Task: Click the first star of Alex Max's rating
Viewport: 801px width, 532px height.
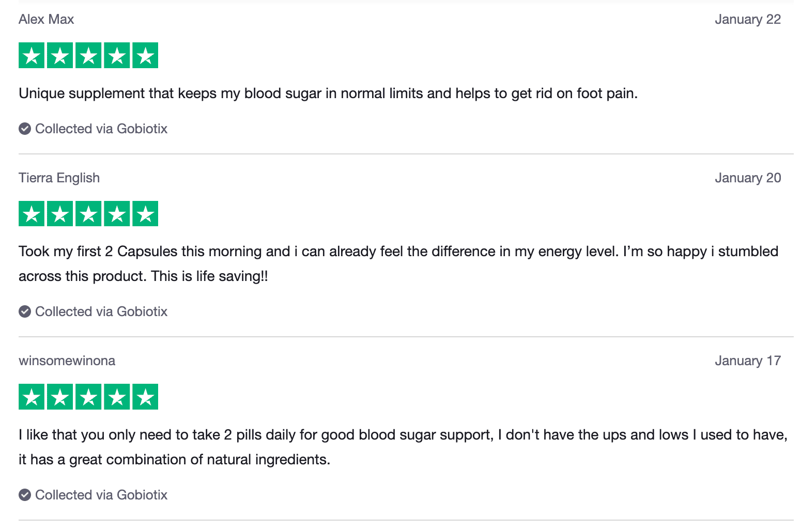Action: pyautogui.click(x=32, y=55)
